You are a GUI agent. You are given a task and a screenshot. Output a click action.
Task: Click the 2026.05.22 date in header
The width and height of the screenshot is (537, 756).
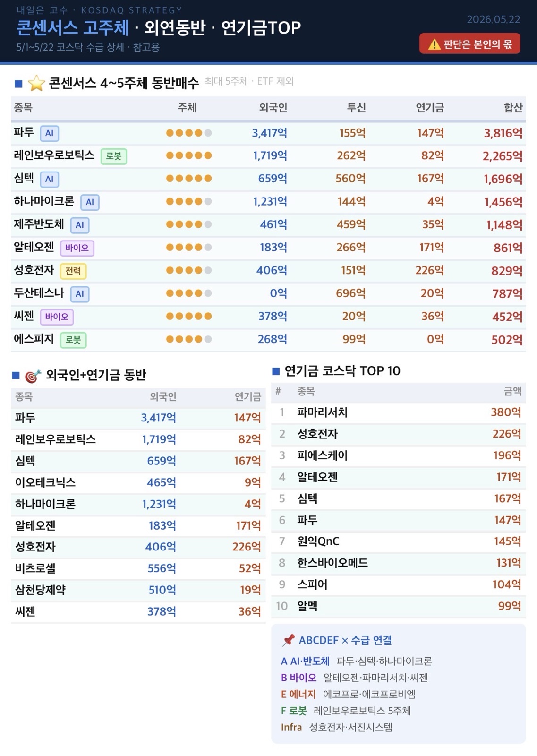(494, 19)
